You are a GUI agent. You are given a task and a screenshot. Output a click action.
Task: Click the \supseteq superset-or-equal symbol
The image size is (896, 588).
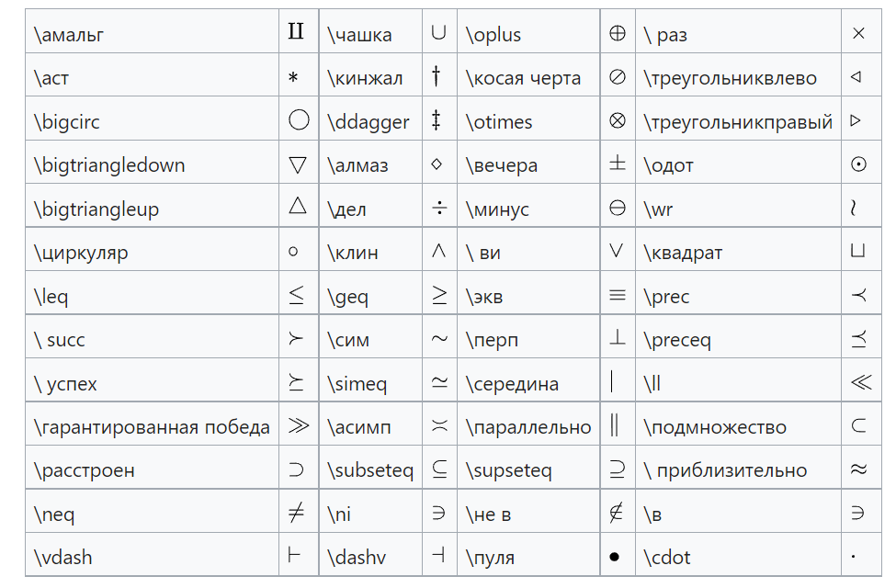[618, 469]
